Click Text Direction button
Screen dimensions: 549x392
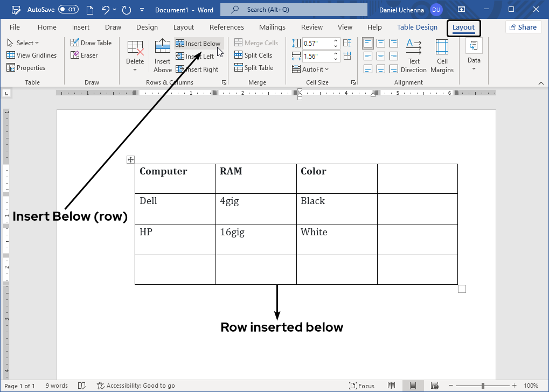pos(414,55)
